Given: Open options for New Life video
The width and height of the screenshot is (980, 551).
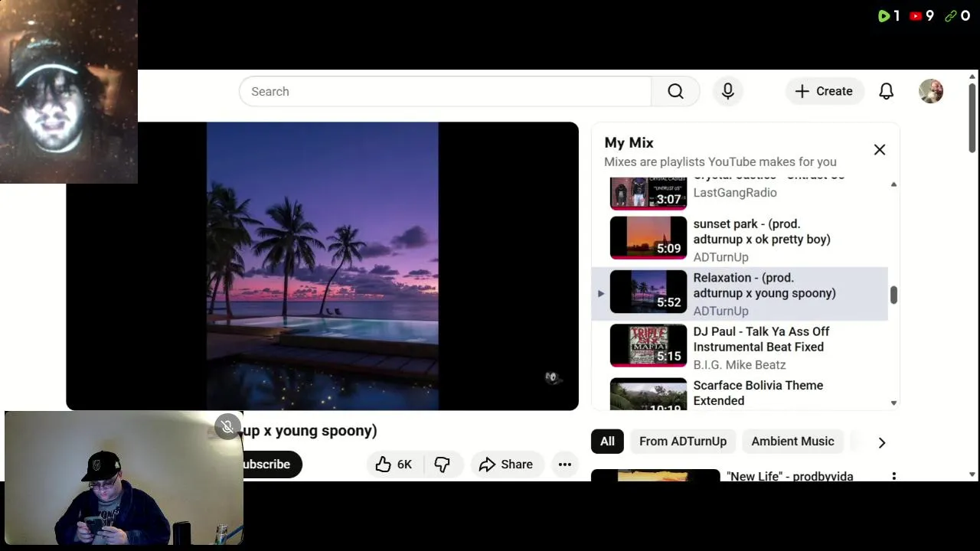Looking at the screenshot, I should [893, 476].
